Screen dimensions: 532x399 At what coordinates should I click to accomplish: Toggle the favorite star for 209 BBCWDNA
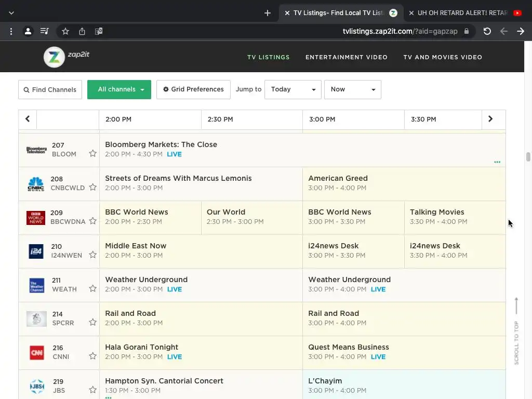pos(92,221)
